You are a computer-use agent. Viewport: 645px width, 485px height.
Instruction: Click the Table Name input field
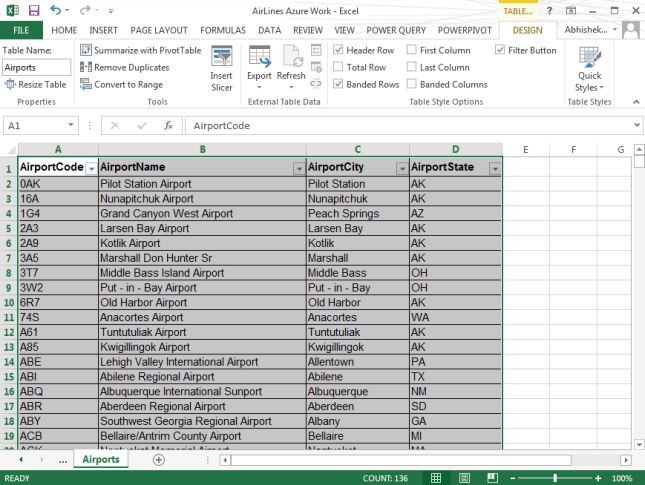click(37, 67)
